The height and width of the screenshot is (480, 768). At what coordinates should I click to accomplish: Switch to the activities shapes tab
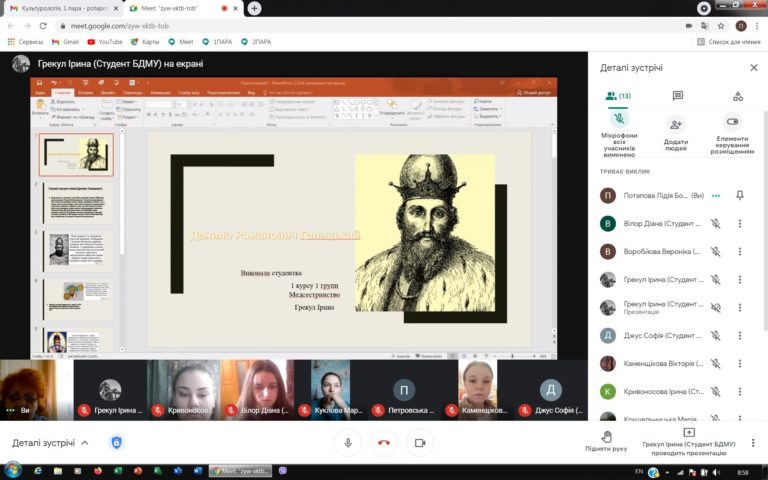tap(738, 96)
